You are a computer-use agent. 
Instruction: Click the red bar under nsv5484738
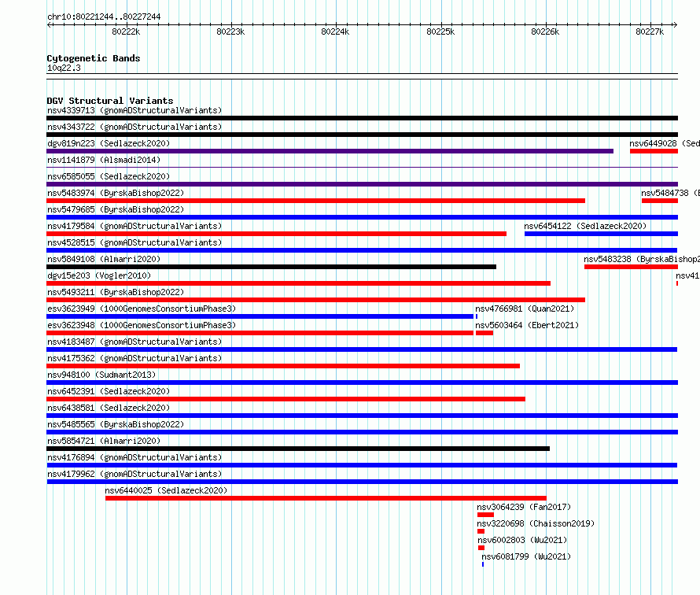[660, 201]
